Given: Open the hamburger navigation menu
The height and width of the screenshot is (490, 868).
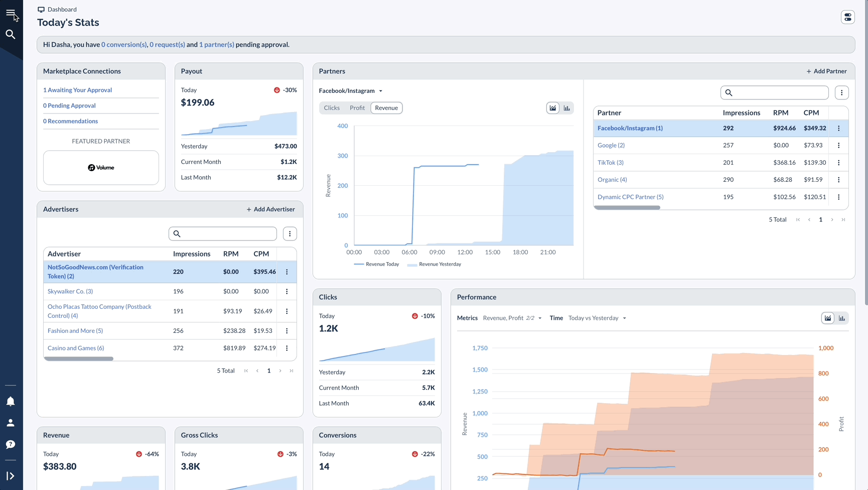Looking at the screenshot, I should pos(11,13).
